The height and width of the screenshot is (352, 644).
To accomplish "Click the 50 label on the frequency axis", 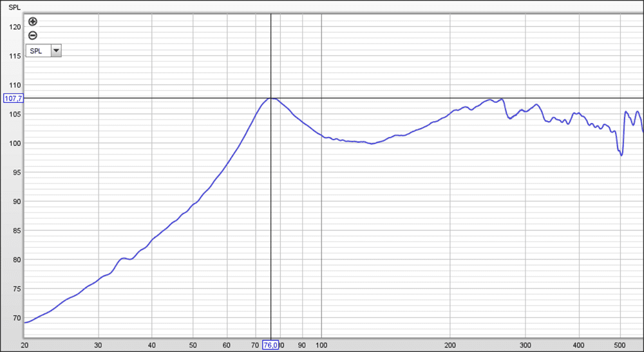I will [x=193, y=345].
